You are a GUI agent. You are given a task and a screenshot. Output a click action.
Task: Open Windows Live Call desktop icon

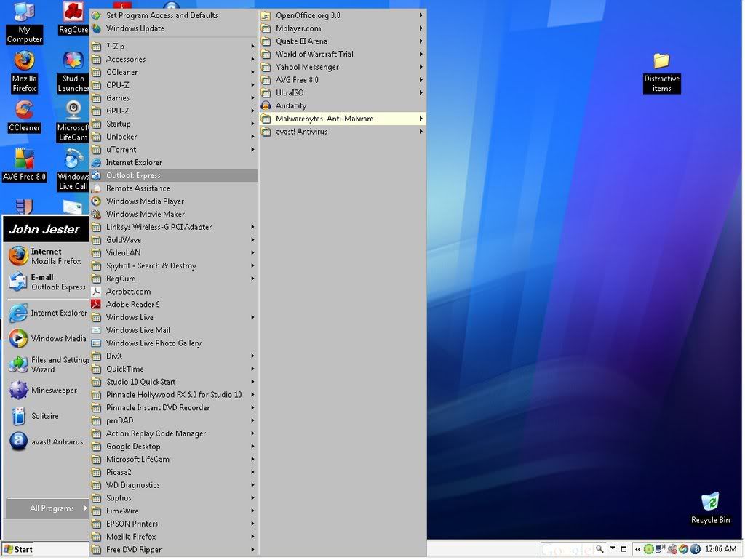click(x=73, y=169)
